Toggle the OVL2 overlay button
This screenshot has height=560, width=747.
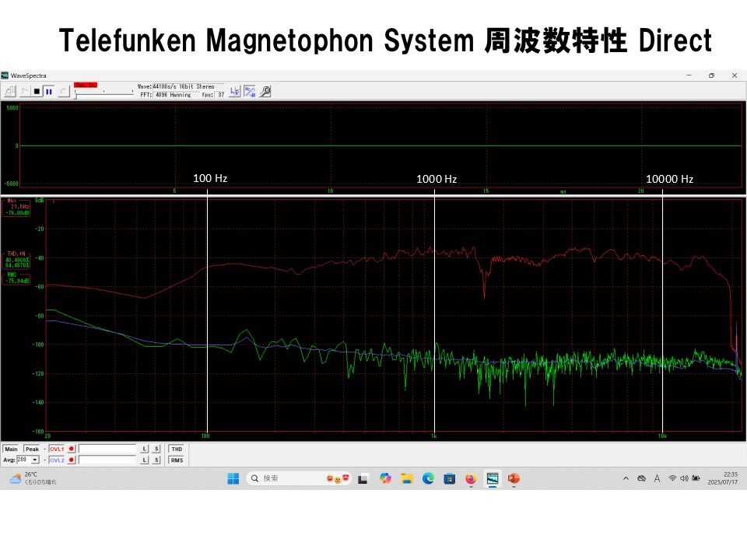click(57, 460)
